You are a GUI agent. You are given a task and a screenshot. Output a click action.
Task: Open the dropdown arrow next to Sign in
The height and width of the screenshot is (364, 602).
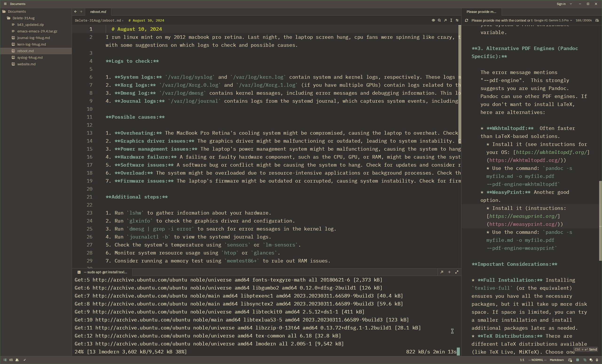(x=571, y=4)
